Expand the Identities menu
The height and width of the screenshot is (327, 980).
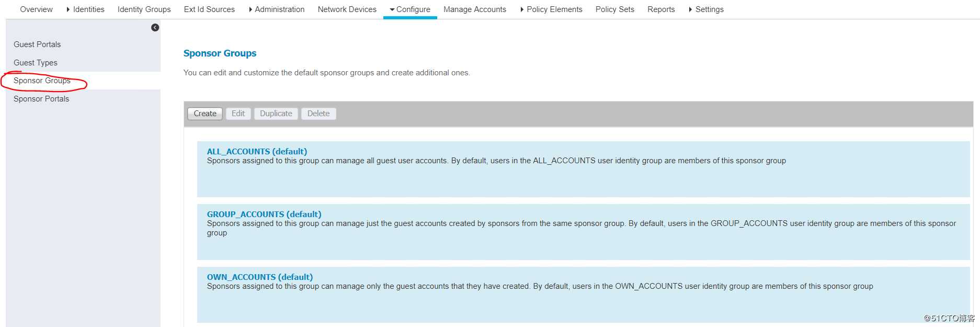coord(85,9)
